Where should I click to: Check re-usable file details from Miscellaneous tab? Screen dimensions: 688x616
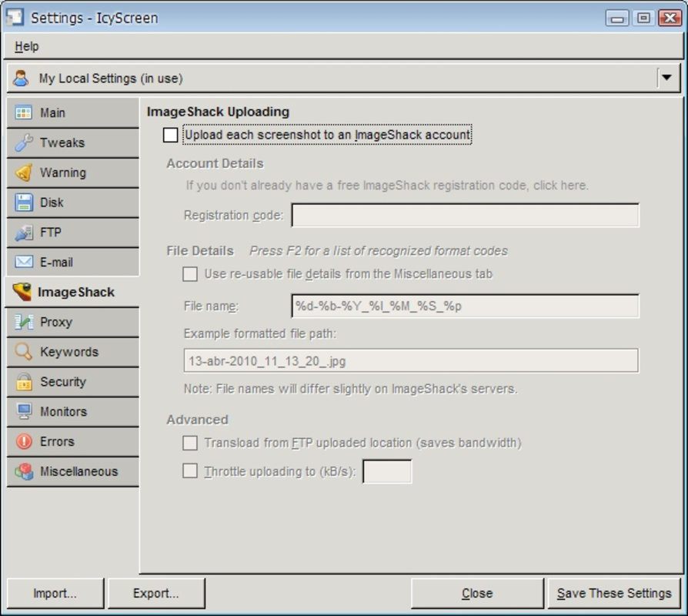tap(189, 273)
